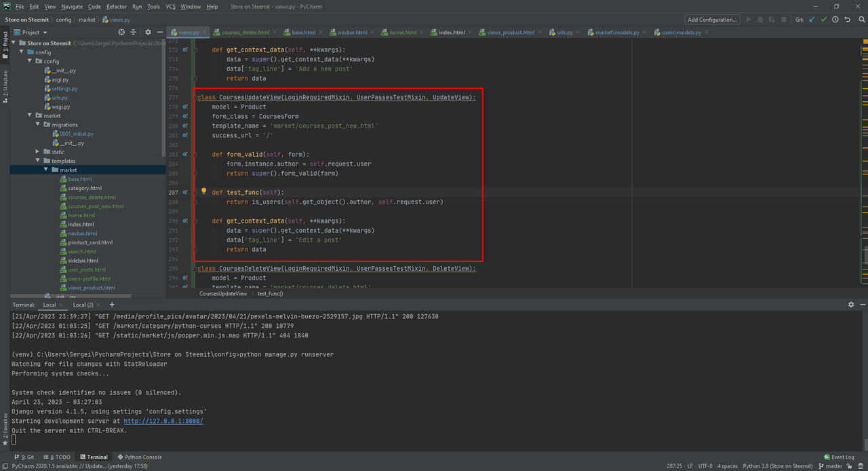Open the http://127.0.0.1:8000/ link
Image resolution: width=868 pixels, height=471 pixels.
coord(163,421)
